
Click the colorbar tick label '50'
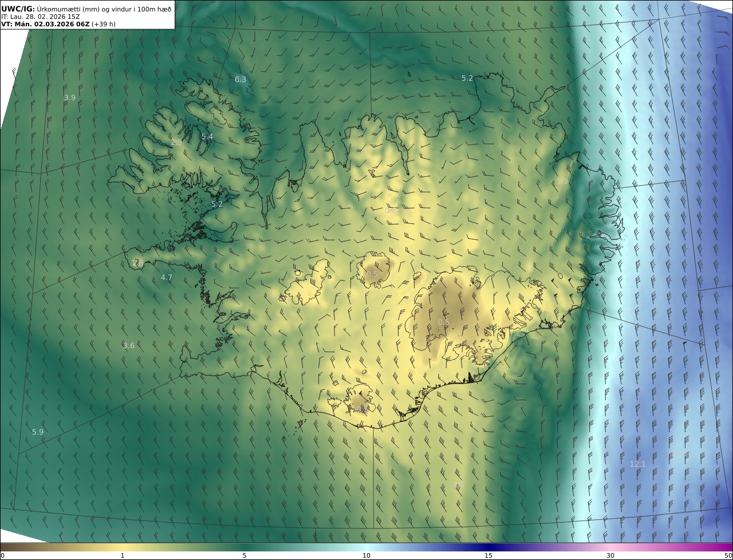click(x=728, y=555)
